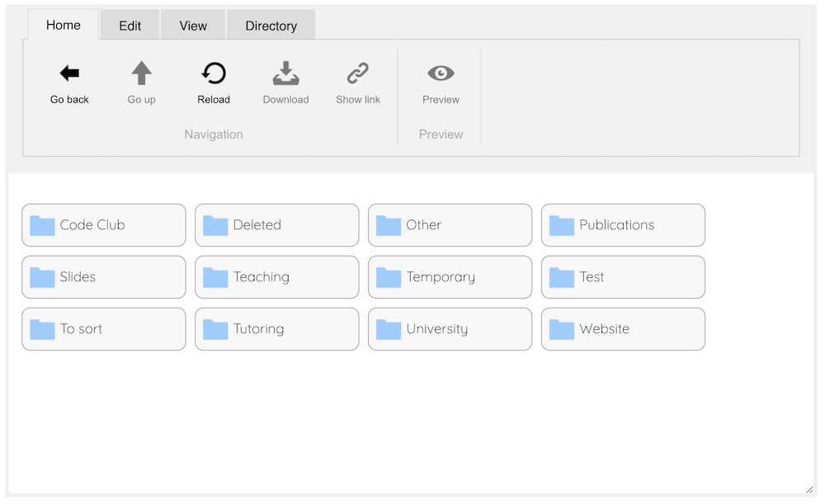Click the Website folder icon

(561, 329)
